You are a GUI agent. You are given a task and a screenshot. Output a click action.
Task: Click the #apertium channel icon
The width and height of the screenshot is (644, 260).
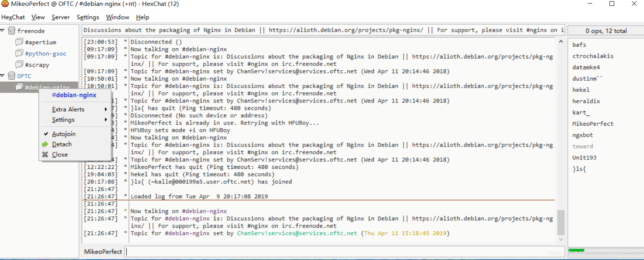19,42
